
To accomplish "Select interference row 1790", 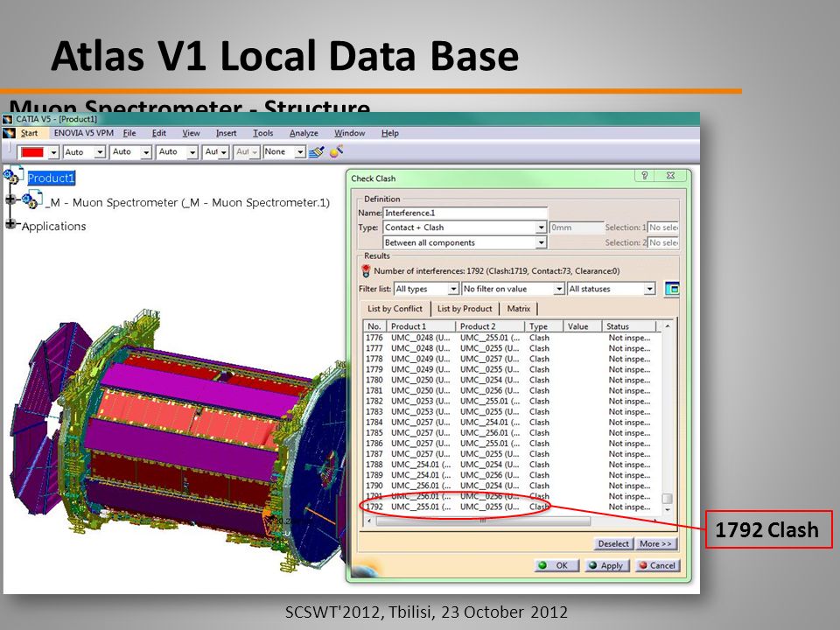I will [512, 486].
